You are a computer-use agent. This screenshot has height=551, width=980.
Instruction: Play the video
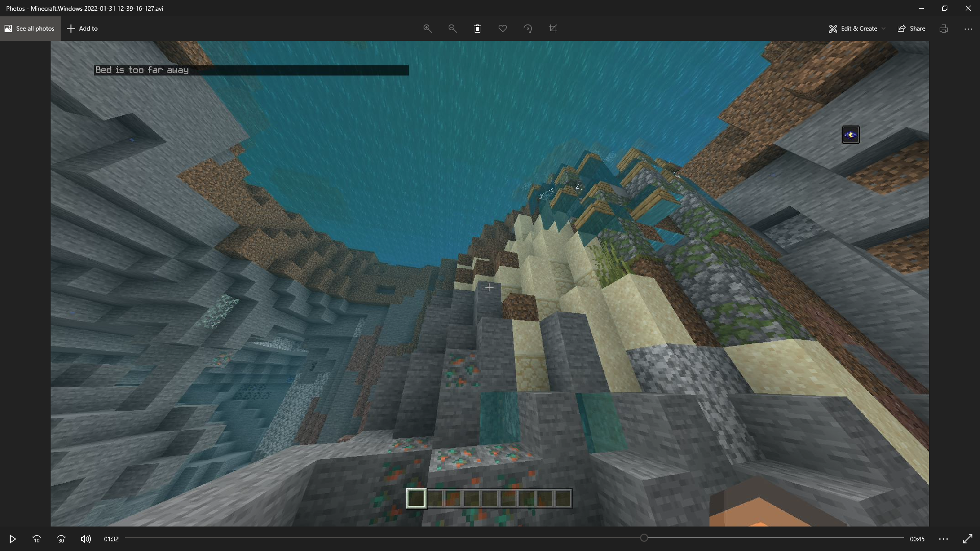point(13,539)
